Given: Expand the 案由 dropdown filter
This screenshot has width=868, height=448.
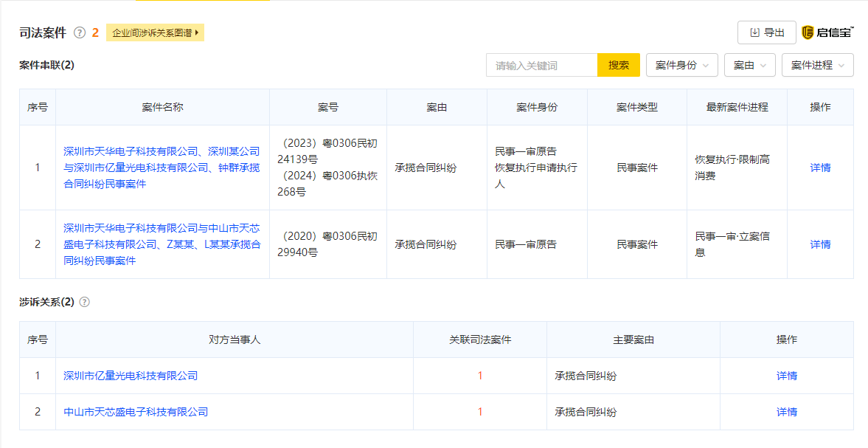Looking at the screenshot, I should pos(749,65).
